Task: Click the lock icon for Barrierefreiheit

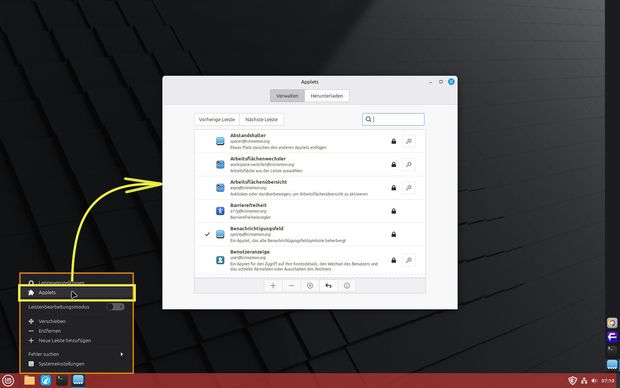Action: (x=393, y=211)
